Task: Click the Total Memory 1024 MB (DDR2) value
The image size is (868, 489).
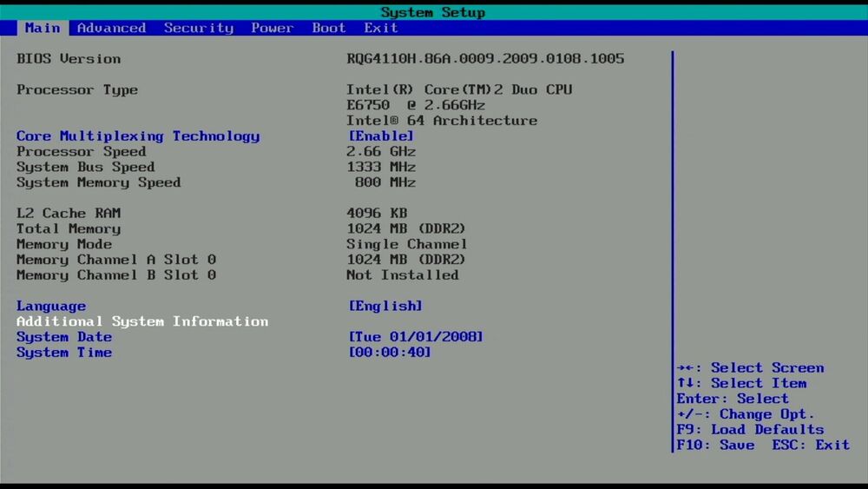Action: click(x=405, y=228)
